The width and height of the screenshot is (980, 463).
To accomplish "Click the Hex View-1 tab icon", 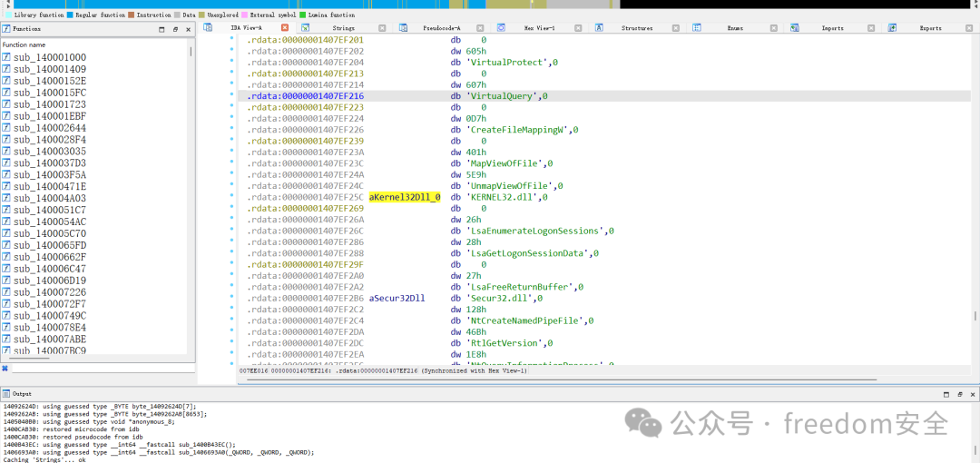I will pyautogui.click(x=501, y=27).
